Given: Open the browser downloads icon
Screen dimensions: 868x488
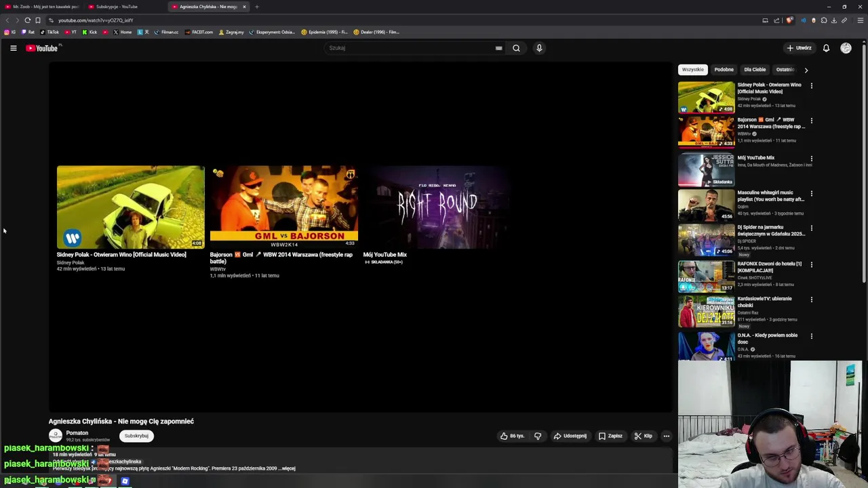Looking at the screenshot, I should coord(834,20).
